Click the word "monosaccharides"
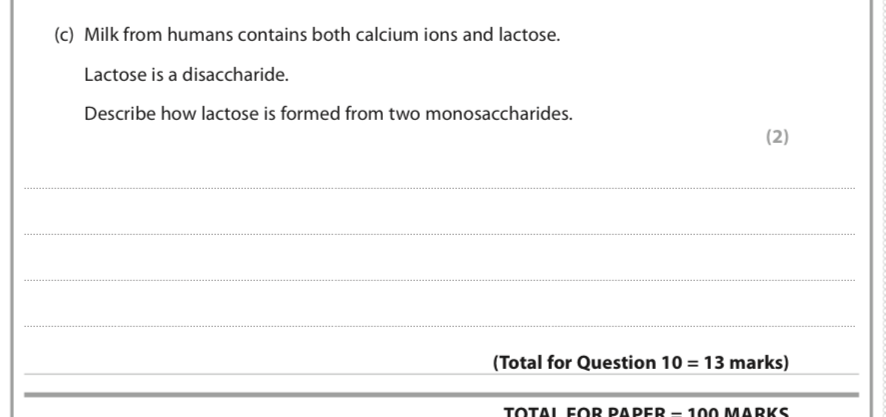This screenshot has height=417, width=886. point(498,114)
